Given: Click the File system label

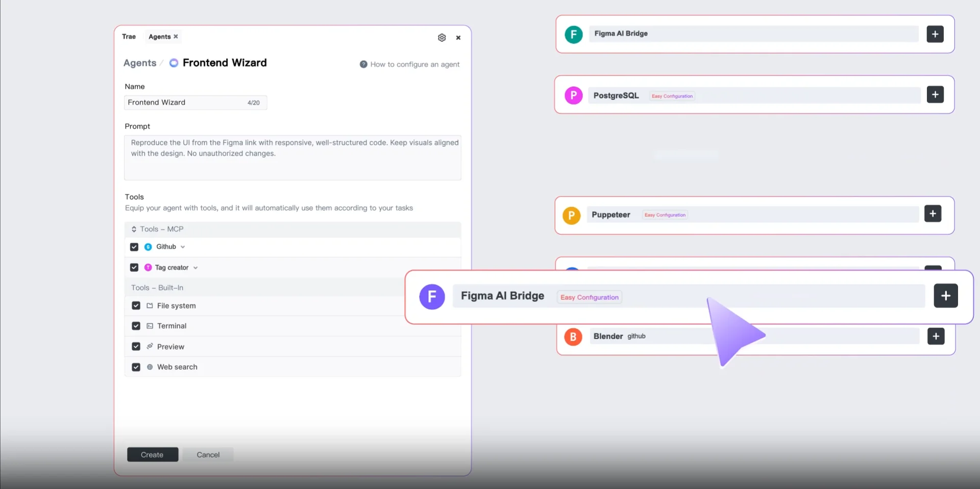Looking at the screenshot, I should pos(177,305).
